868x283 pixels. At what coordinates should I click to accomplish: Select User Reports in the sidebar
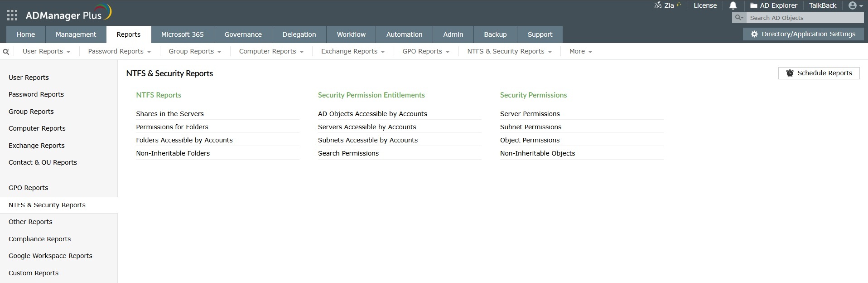coord(29,78)
